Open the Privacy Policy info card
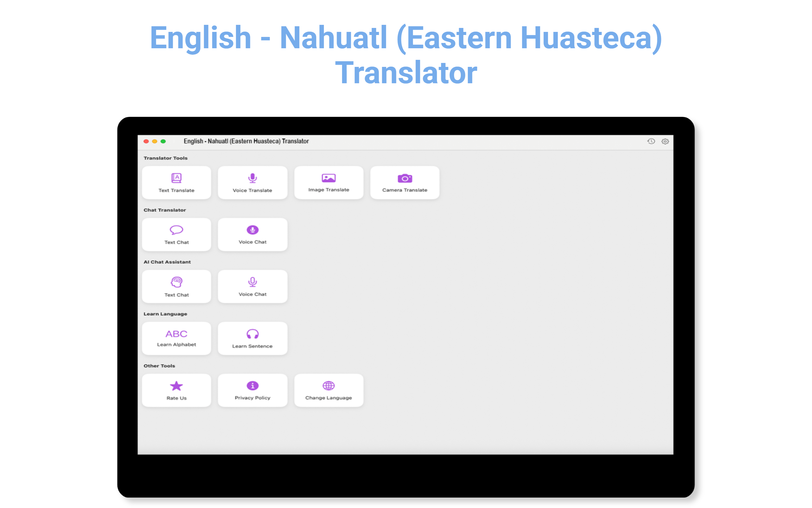The image size is (812, 508). [x=252, y=390]
